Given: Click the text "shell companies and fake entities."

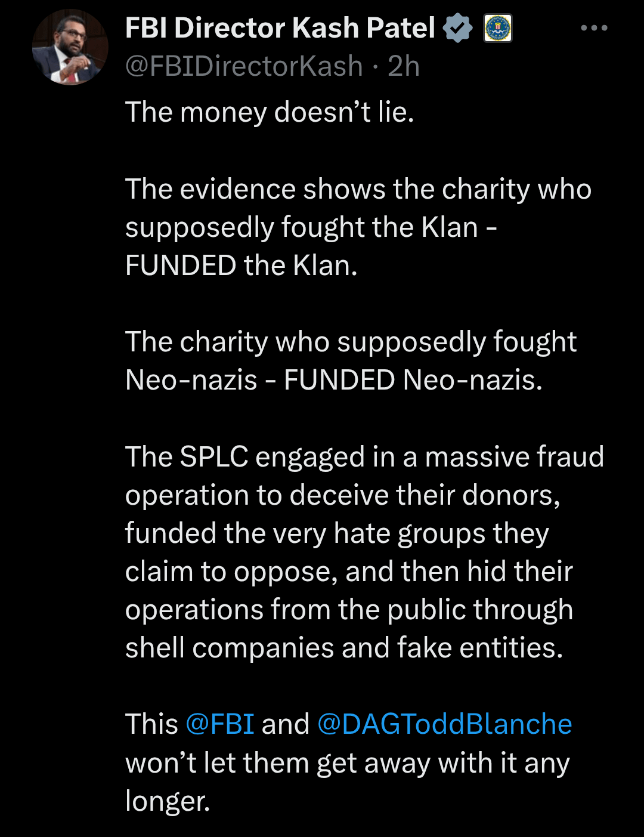Looking at the screenshot, I should [344, 648].
